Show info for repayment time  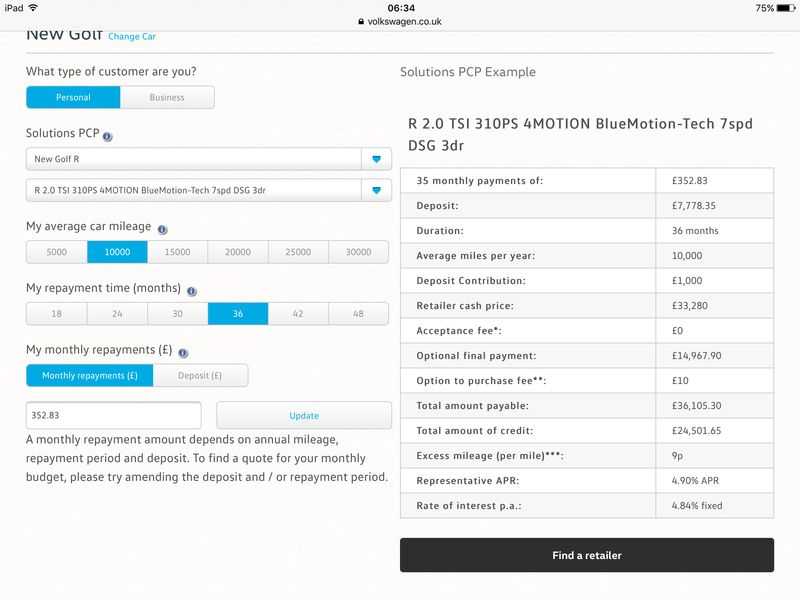pos(191,291)
